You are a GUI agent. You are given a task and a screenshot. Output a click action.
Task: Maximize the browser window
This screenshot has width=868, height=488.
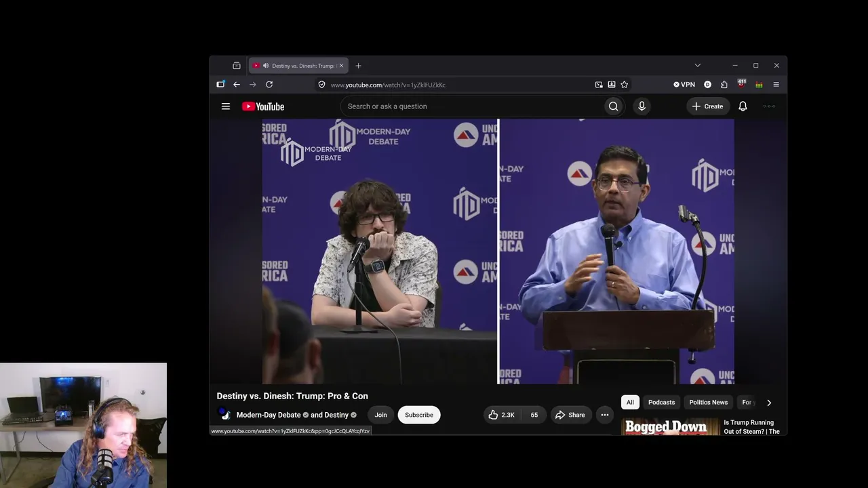(755, 66)
